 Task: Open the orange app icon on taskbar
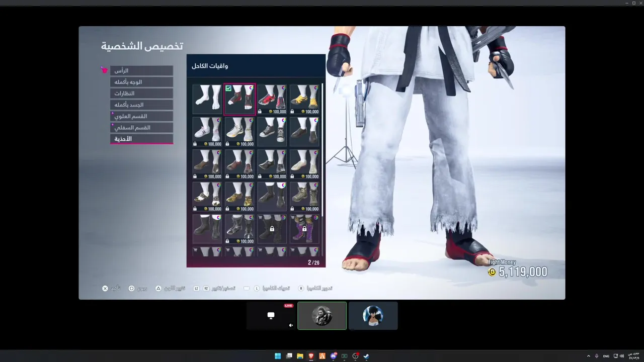(x=322, y=356)
